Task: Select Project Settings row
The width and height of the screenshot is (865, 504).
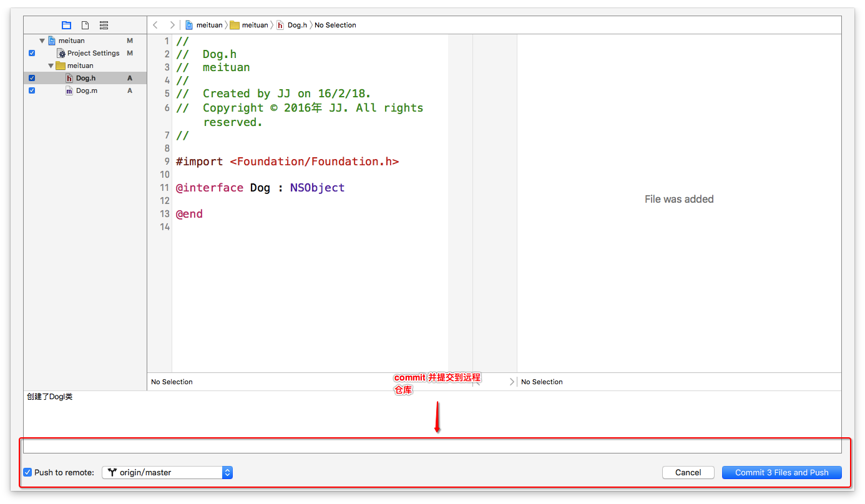Action: click(x=86, y=53)
